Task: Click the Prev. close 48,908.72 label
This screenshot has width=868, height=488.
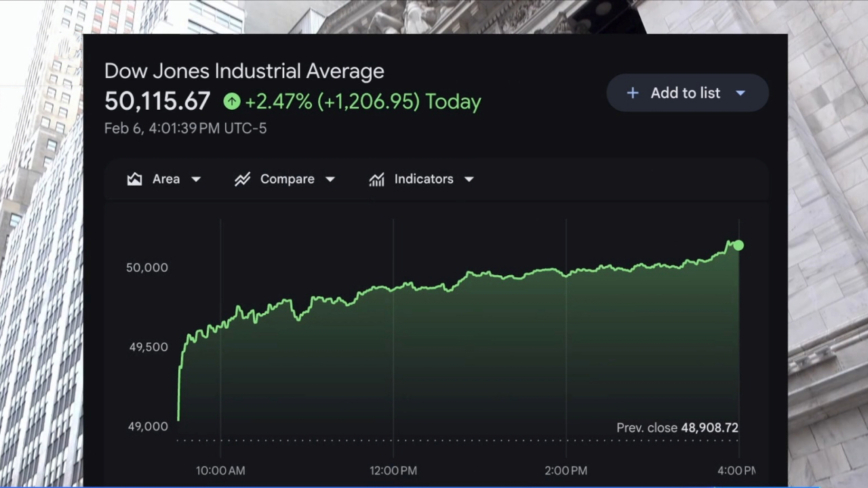Action: [677, 428]
